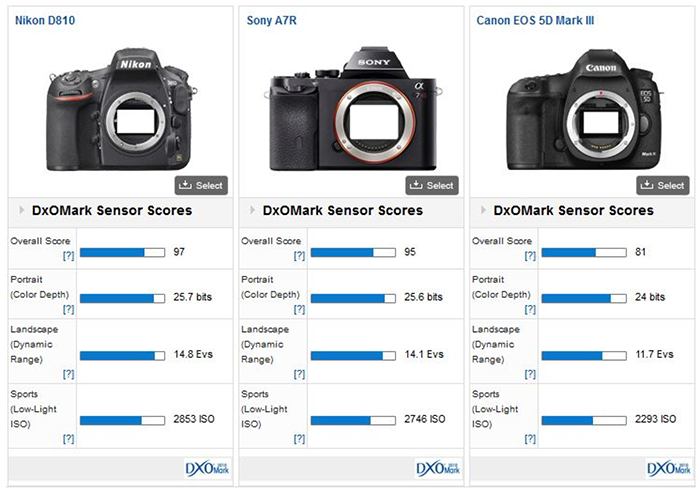Collapse Nikon D810 DxOMark Sensor Scores arrow
The height and width of the screenshot is (492, 700).
click(21, 210)
